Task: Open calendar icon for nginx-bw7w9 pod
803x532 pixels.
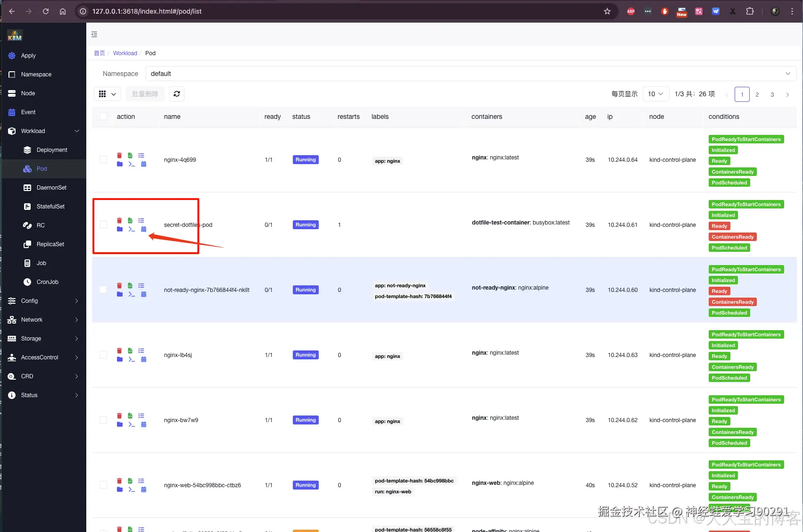Action: coord(144,424)
